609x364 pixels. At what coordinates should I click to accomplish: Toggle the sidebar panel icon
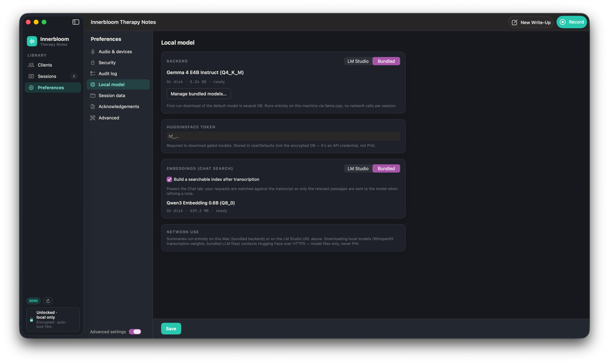point(76,22)
